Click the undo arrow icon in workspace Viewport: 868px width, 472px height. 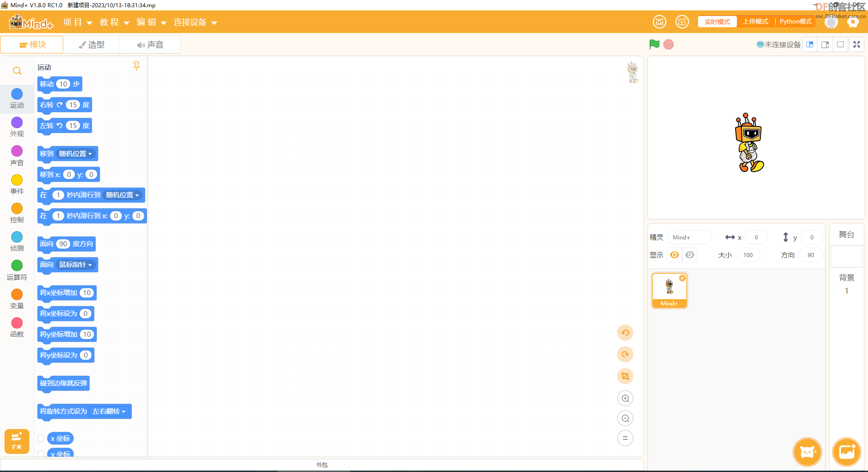pyautogui.click(x=625, y=333)
